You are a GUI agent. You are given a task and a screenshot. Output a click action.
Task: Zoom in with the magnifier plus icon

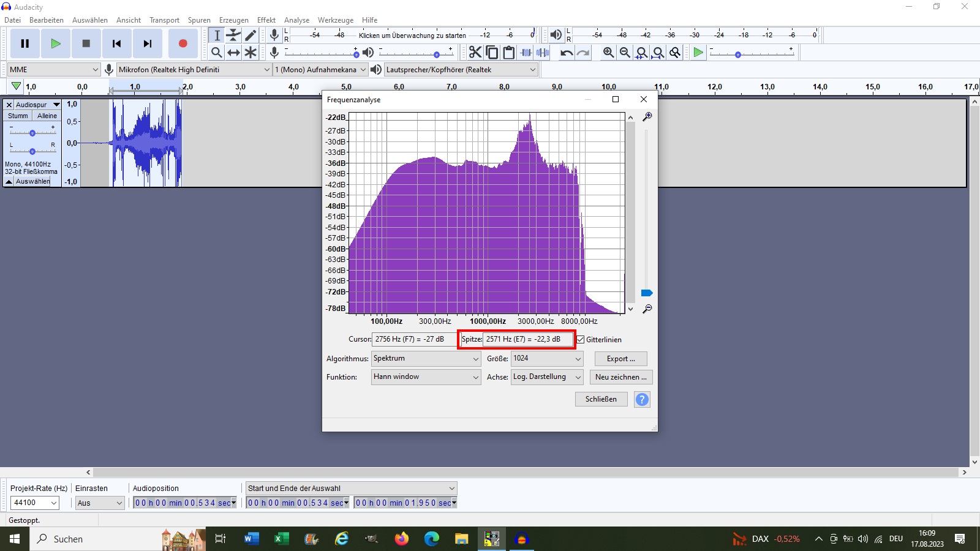point(608,53)
